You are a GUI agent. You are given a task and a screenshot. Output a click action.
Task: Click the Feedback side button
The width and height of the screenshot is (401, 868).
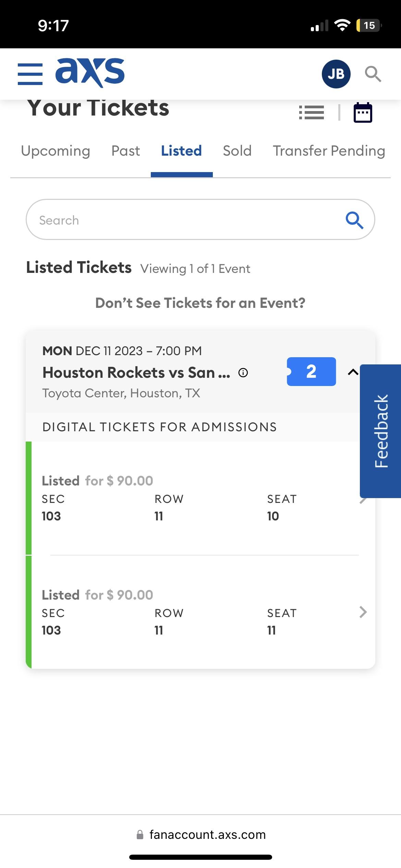[x=381, y=431]
